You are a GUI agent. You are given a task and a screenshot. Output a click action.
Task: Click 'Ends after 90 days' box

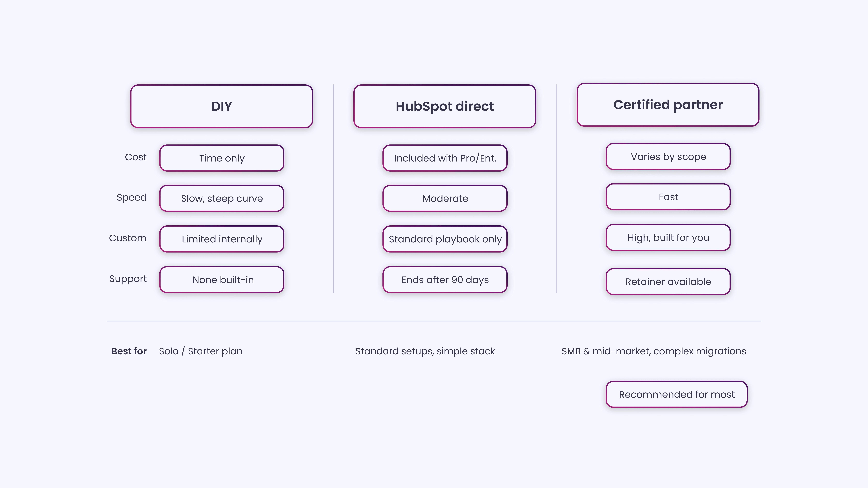pyautogui.click(x=445, y=280)
